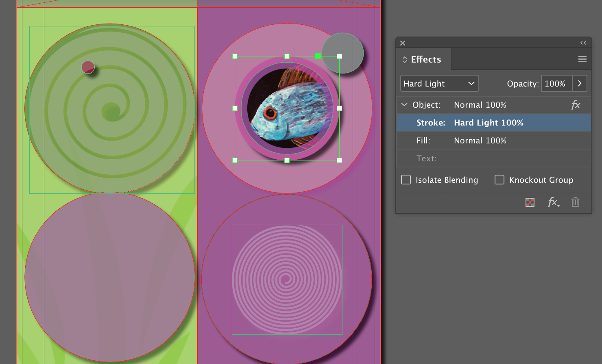Select the Fill level row

494,141
